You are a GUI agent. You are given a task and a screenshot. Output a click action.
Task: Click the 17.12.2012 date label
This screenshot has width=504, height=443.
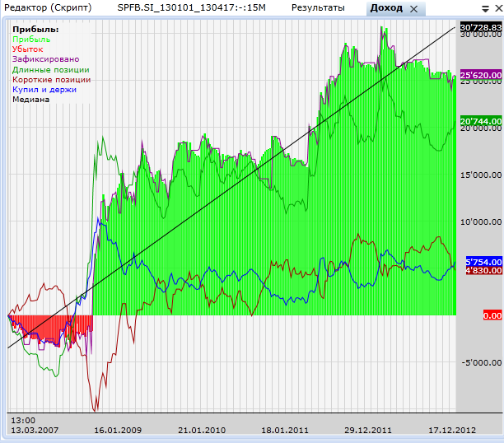point(452,430)
